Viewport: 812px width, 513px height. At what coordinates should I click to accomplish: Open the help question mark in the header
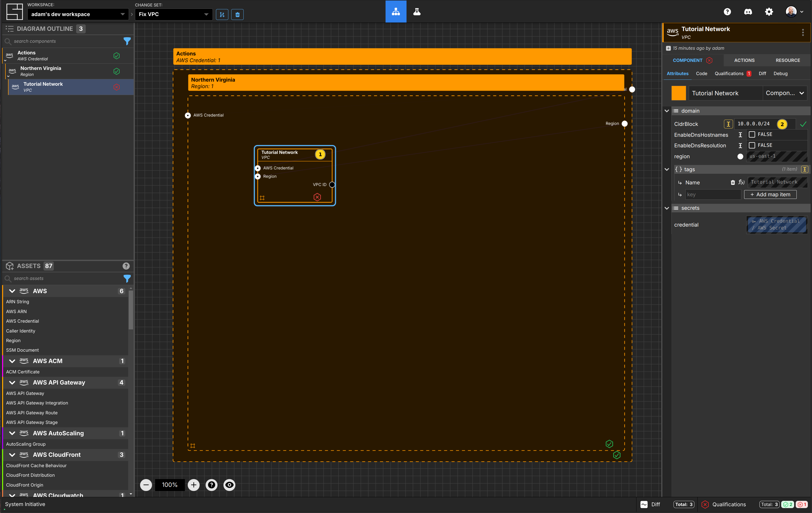click(727, 12)
